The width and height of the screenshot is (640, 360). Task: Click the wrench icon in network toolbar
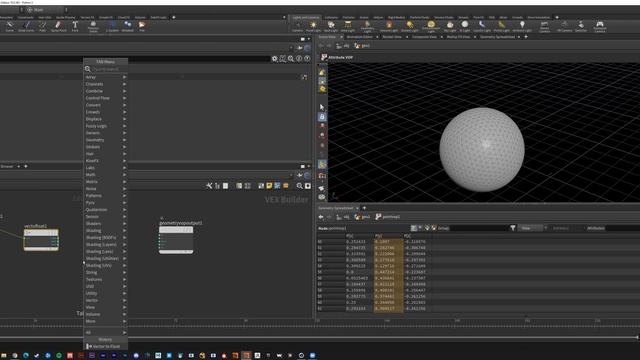209,186
